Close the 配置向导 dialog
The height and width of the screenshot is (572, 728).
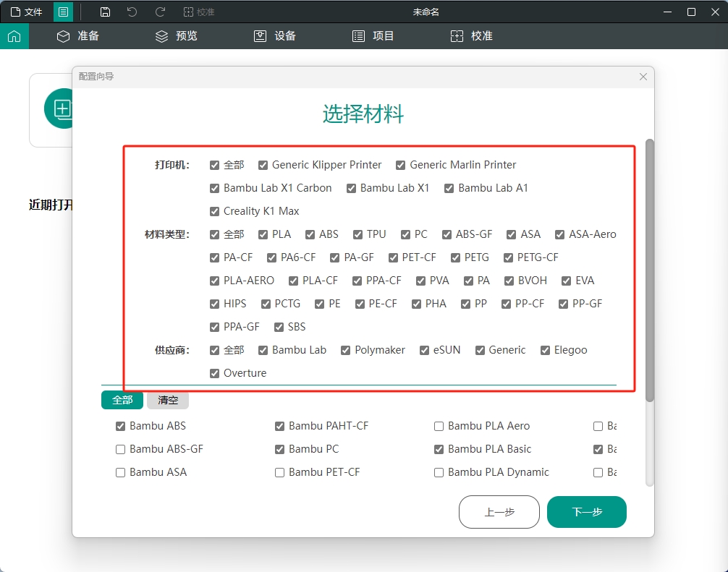(643, 77)
